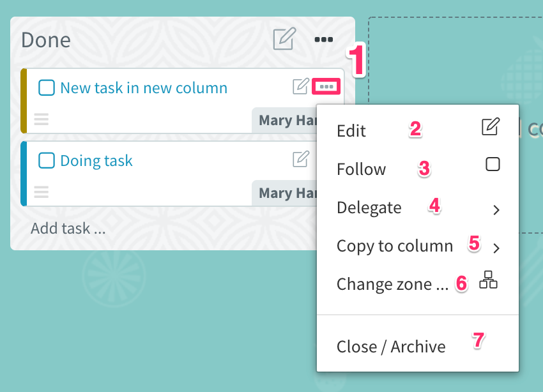Click edit pencil icon in Done column header
Image resolution: width=543 pixels, height=392 pixels.
284,39
